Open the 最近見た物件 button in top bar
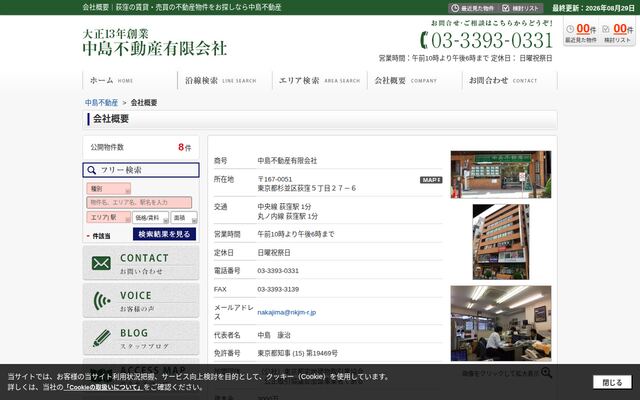The height and width of the screenshot is (400, 640). pyautogui.click(x=472, y=8)
